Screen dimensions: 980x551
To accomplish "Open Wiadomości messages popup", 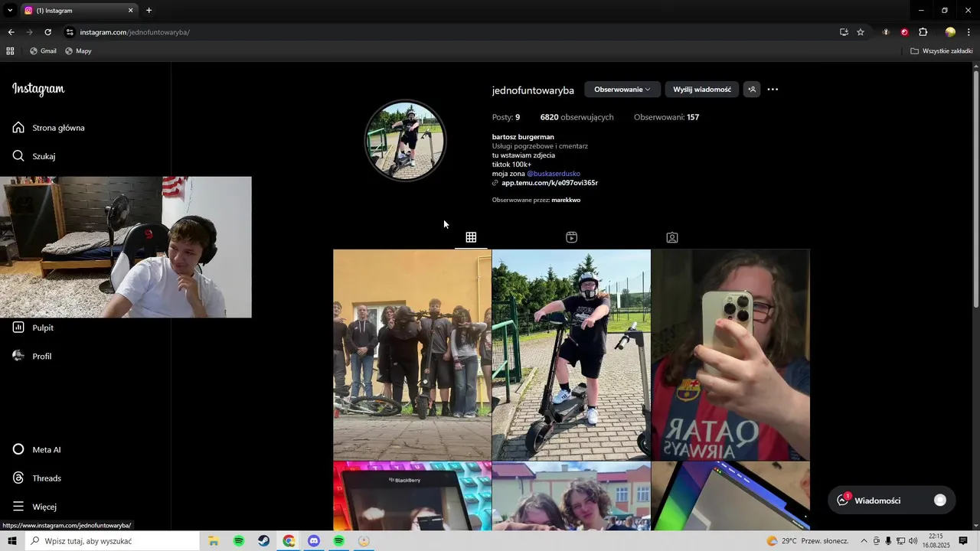I will pos(891,500).
